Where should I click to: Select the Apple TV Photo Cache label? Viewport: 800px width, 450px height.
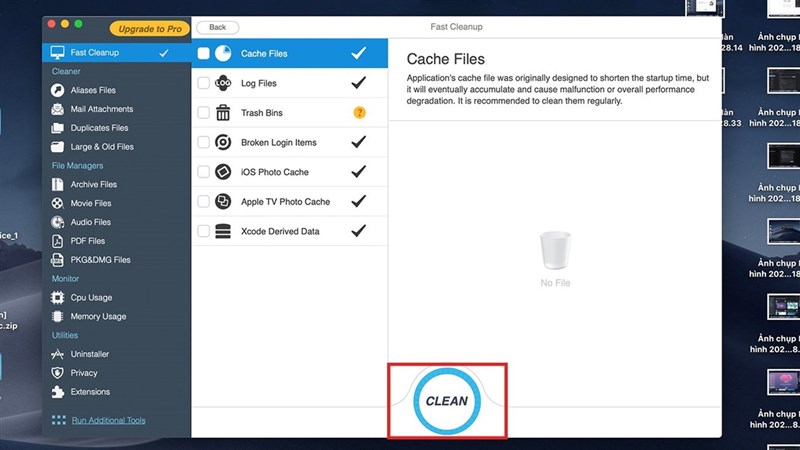[x=285, y=202]
